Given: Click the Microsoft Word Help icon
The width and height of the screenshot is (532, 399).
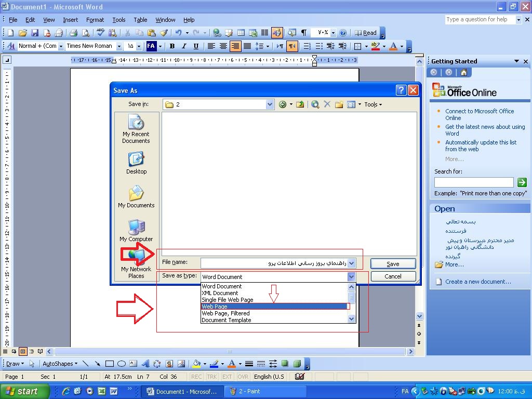Looking at the screenshot, I should (x=343, y=33).
